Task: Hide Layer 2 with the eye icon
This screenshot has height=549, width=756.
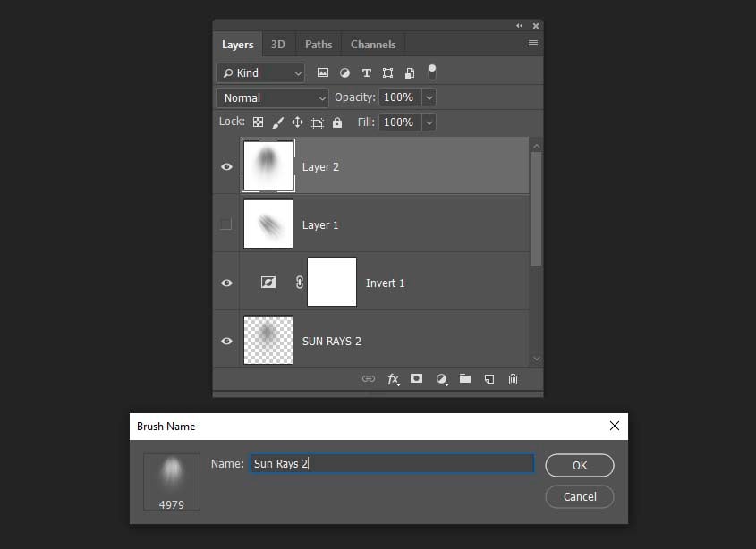Action: pyautogui.click(x=226, y=166)
